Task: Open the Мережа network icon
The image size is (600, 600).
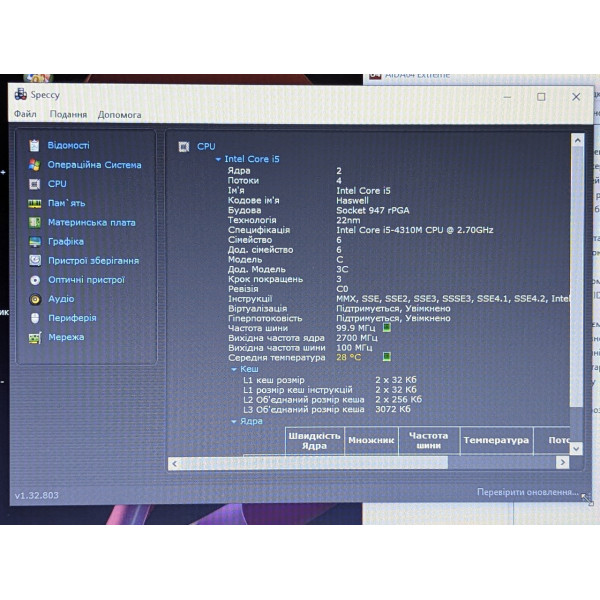Action: 35,338
